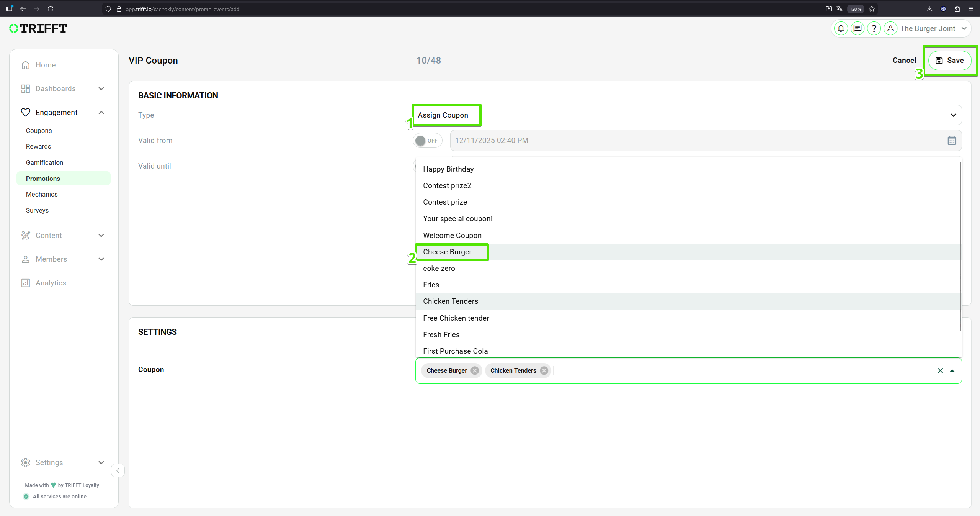Viewport: 980px width, 516px height.
Task: Open the Coupons sidebar item
Action: coord(39,131)
